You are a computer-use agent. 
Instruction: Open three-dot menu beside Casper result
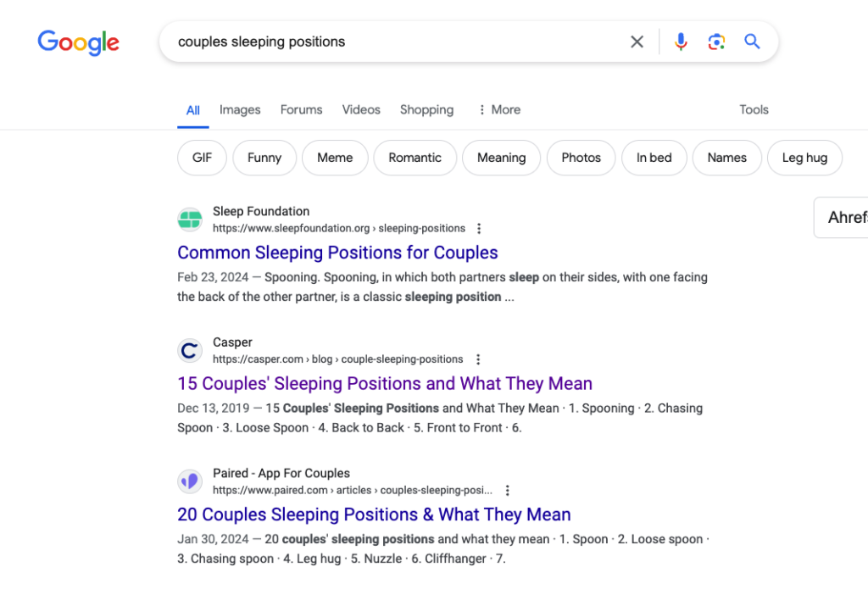point(477,359)
